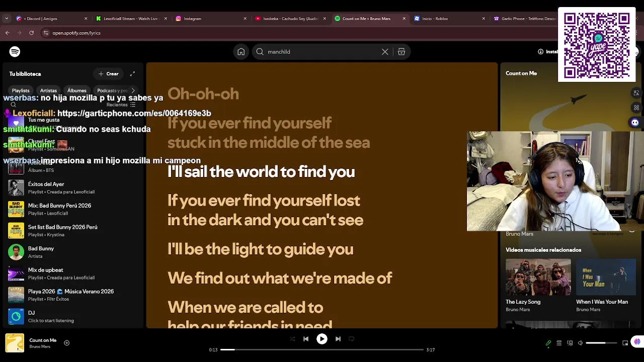Open Playa 2026 Música Verano playlist
The image size is (644, 362).
click(72, 295)
